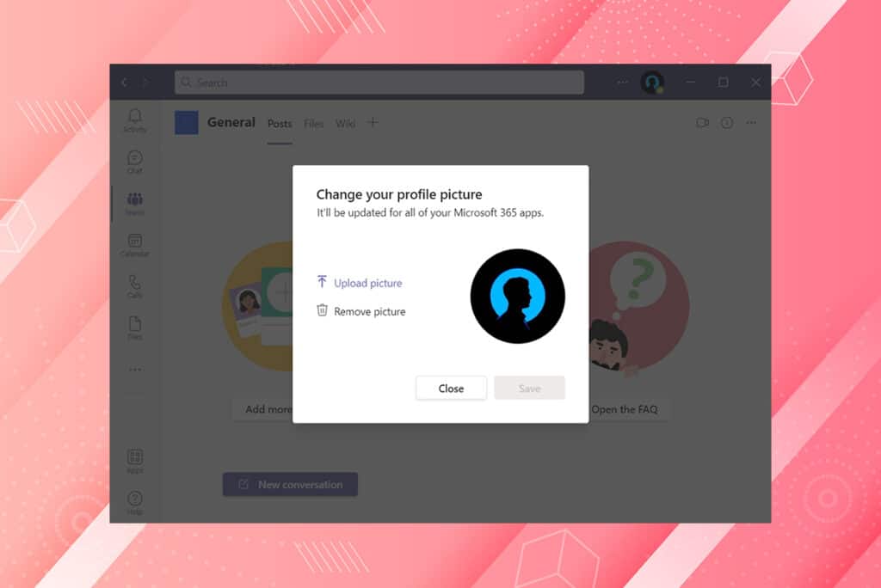The height and width of the screenshot is (588, 881).
Task: Open Calendar in the sidebar
Action: click(x=135, y=245)
